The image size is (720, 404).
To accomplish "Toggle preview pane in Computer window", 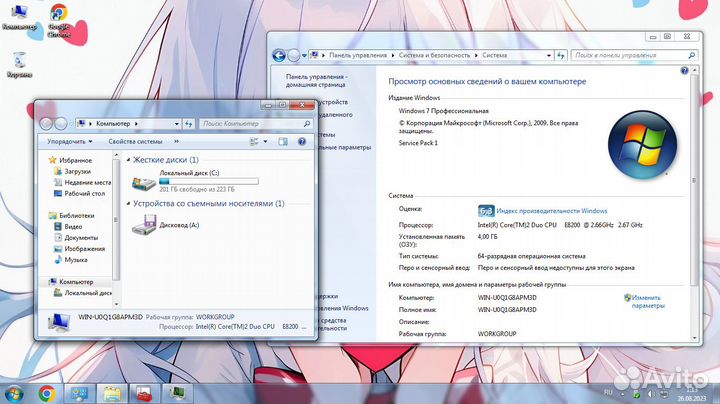I will pos(283,141).
